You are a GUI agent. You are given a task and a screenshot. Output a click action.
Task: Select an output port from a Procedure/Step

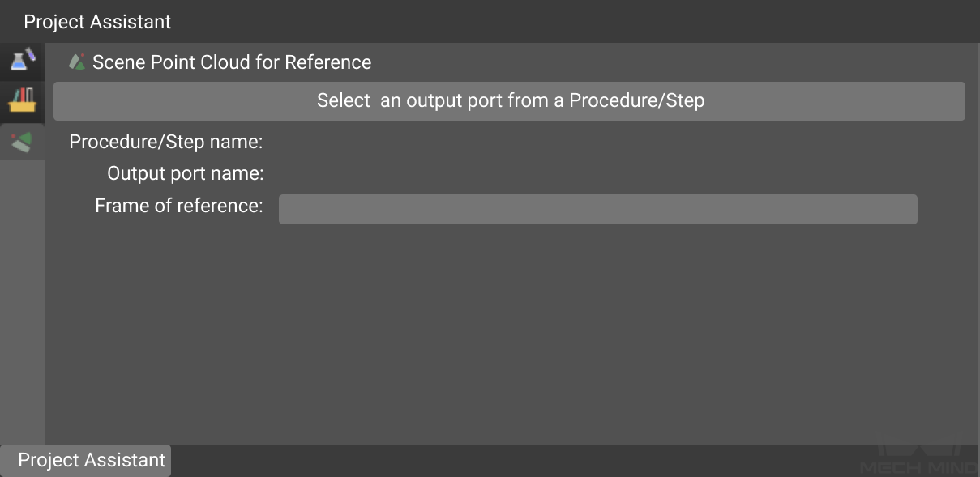pos(509,101)
